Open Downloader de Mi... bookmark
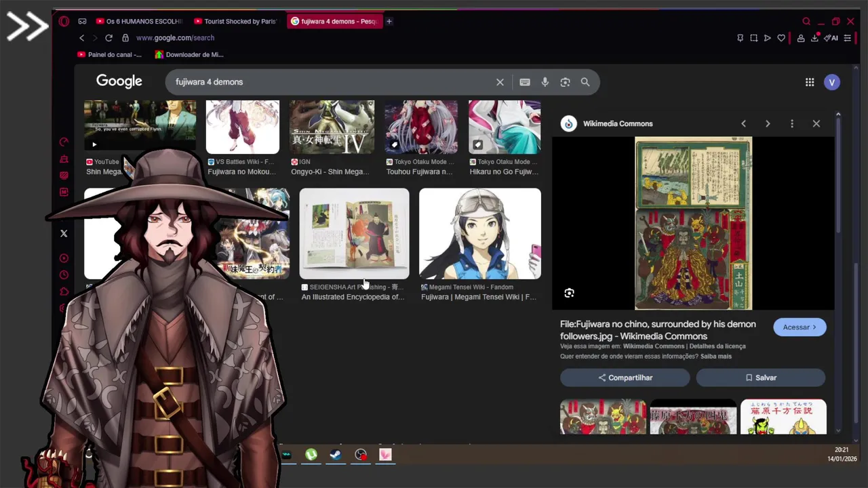Image resolution: width=868 pixels, height=488 pixels. click(189, 54)
